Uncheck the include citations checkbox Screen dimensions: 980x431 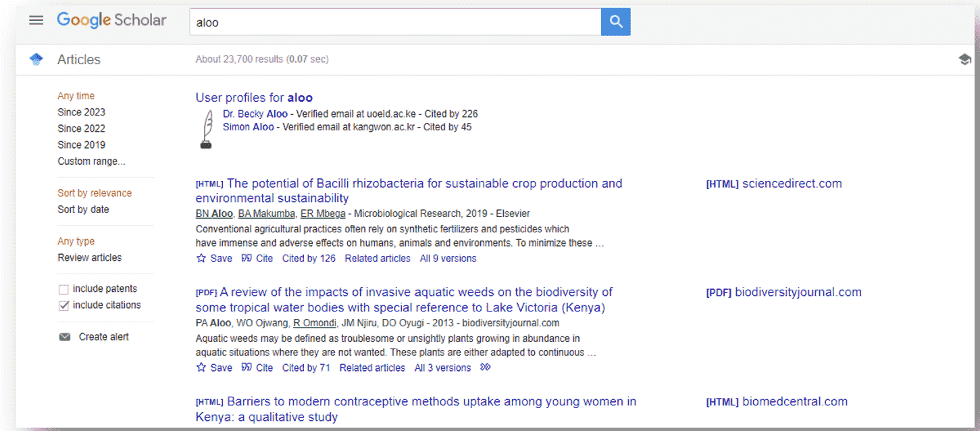pyautogui.click(x=63, y=305)
